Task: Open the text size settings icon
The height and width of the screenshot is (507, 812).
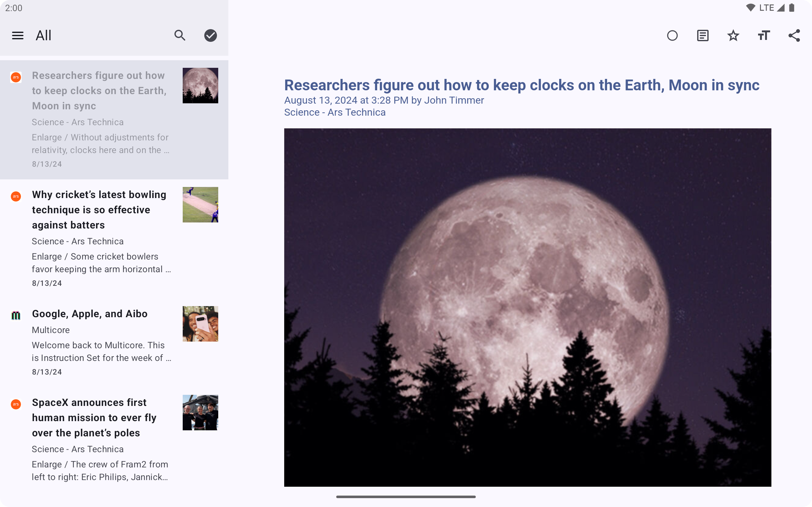Action: click(x=764, y=35)
